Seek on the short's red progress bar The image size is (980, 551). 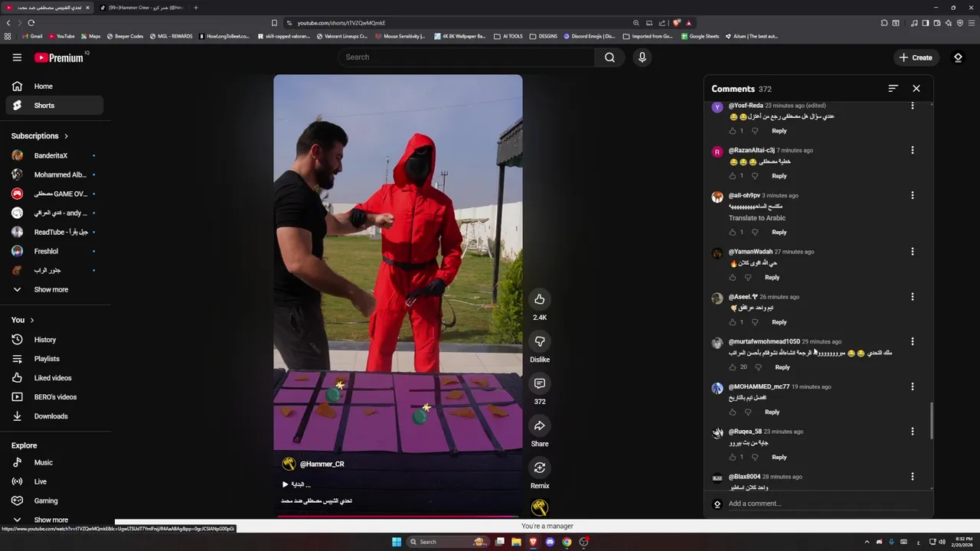coord(398,517)
